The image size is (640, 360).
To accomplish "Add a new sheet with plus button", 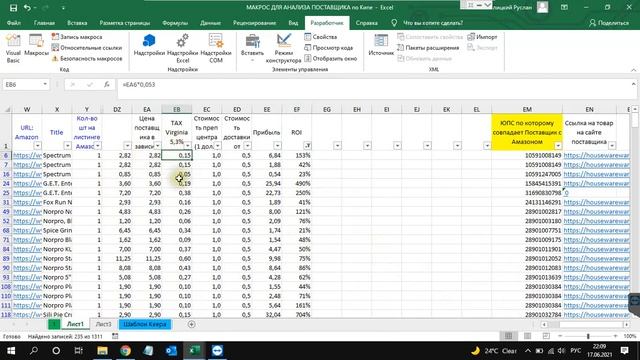I will 191,324.
